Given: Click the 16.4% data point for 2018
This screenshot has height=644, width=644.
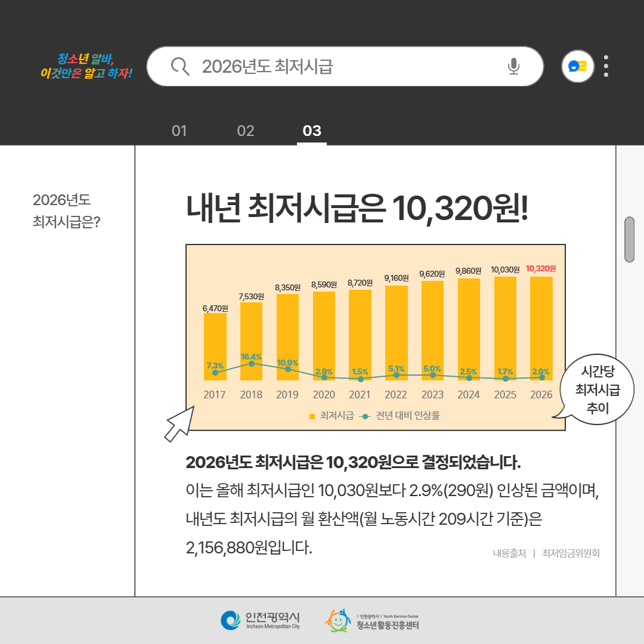Looking at the screenshot, I should [x=252, y=363].
